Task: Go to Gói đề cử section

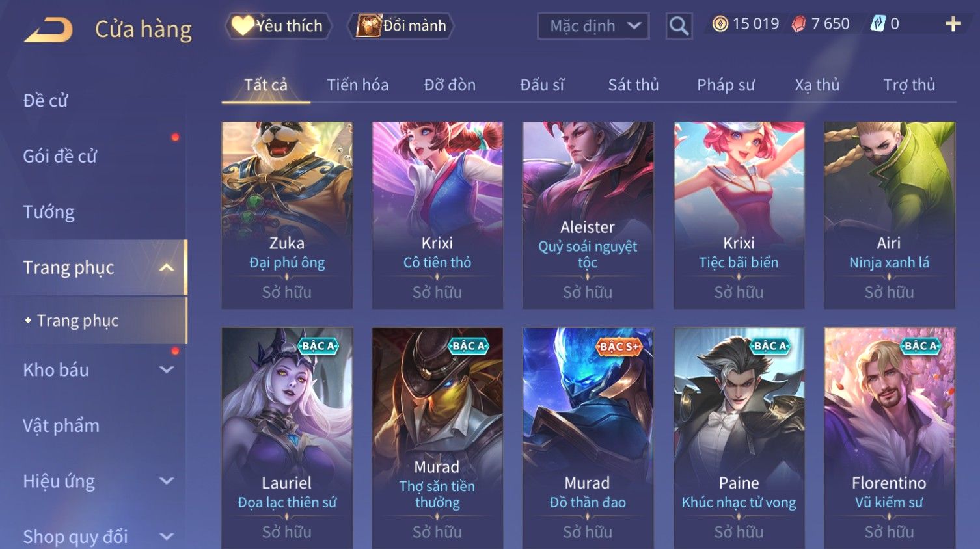Action: (x=60, y=156)
